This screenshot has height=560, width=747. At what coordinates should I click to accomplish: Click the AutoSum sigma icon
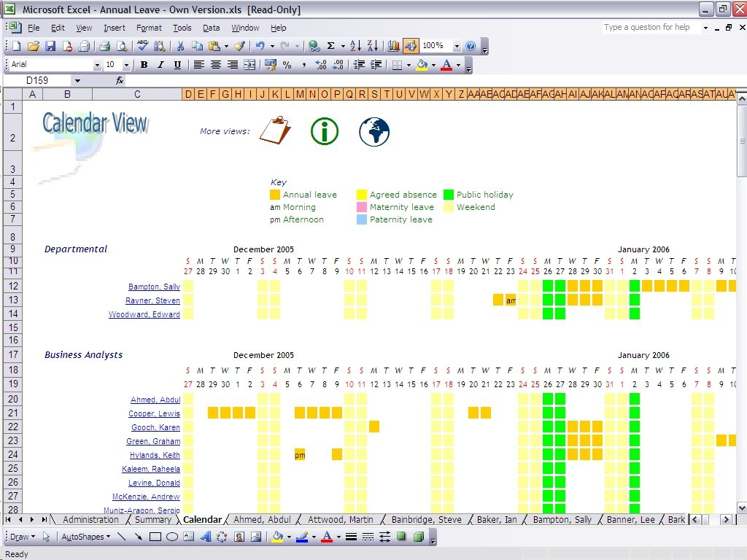click(x=330, y=46)
